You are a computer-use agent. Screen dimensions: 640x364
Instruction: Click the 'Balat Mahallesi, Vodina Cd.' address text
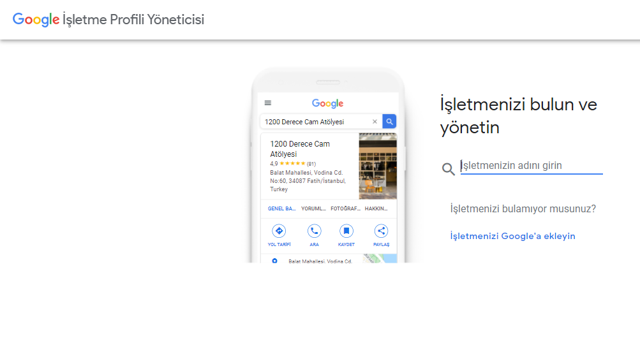[308, 180]
